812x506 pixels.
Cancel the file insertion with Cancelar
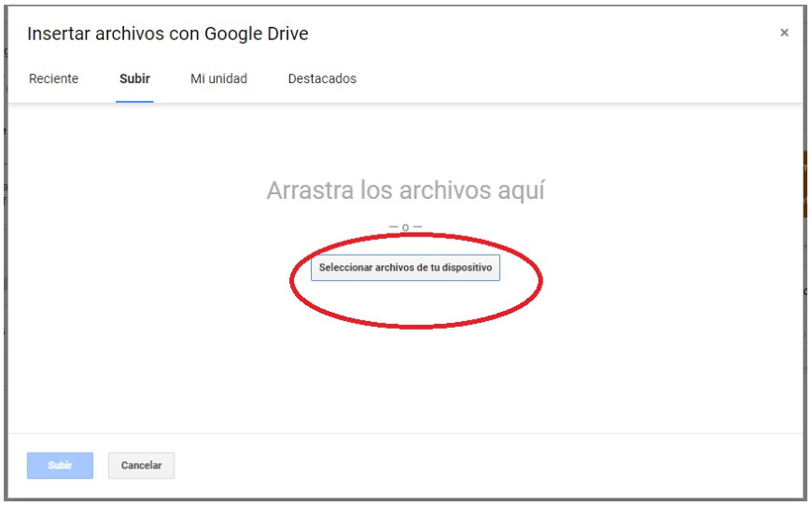(x=141, y=465)
